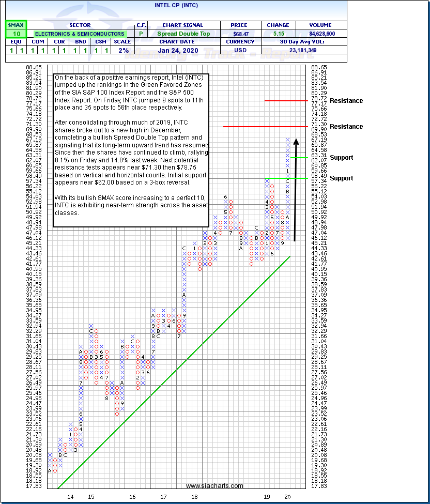Viewport: 430px width, 504px height.
Task: Select the 2% scale value
Action: pos(122,50)
